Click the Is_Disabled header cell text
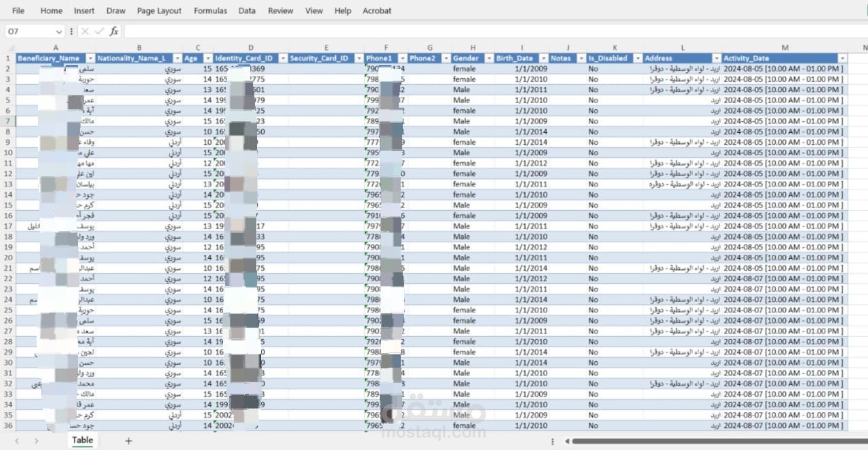The width and height of the screenshot is (868, 450). pyautogui.click(x=608, y=58)
